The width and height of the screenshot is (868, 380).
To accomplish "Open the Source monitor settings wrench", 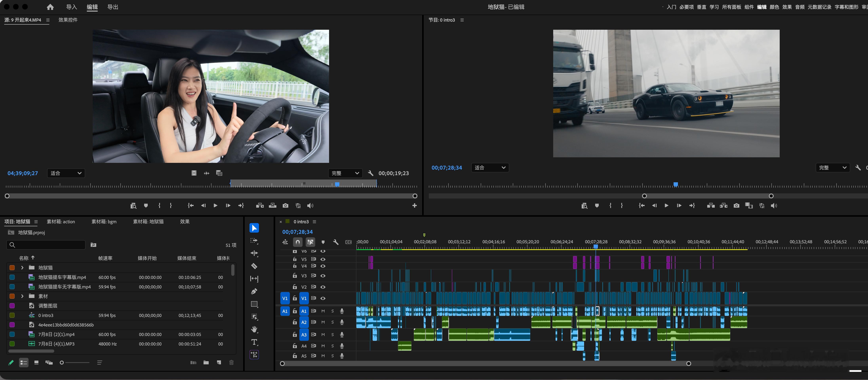I will [371, 173].
